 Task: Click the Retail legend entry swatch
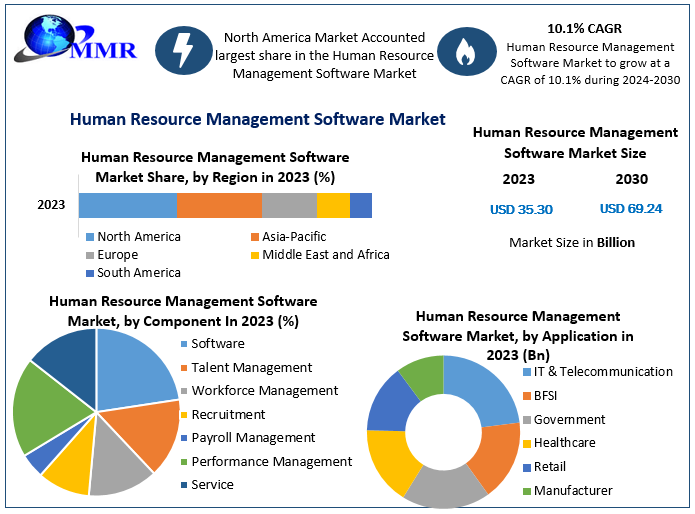[x=526, y=467]
